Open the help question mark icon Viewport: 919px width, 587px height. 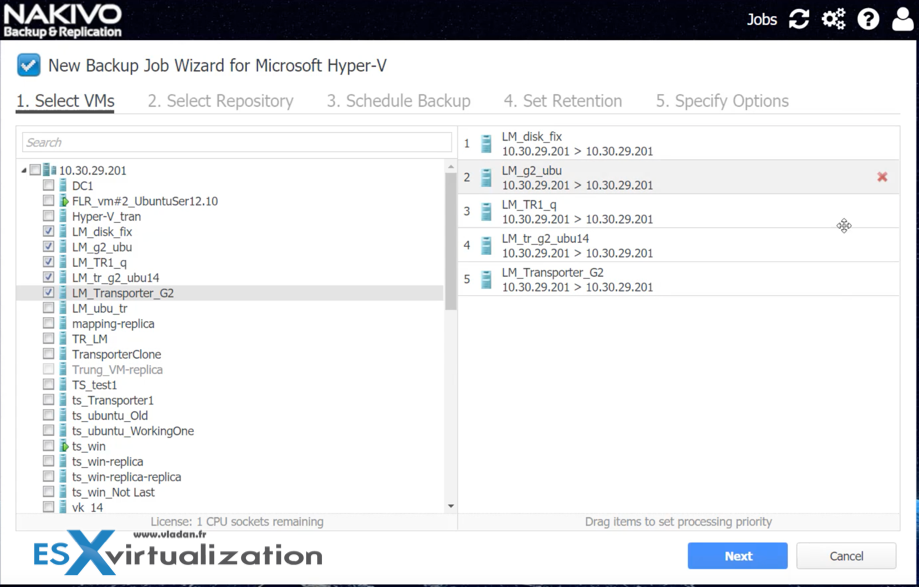click(x=868, y=19)
